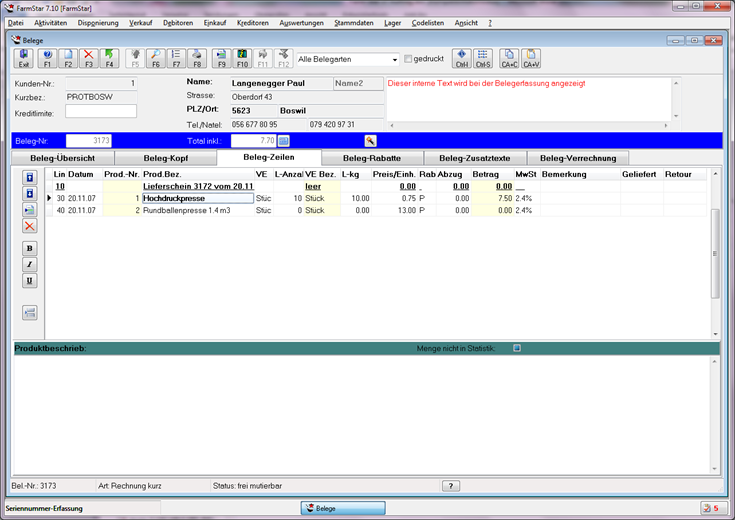Open help with the F1 button
This screenshot has width=735, height=520.
click(x=47, y=59)
